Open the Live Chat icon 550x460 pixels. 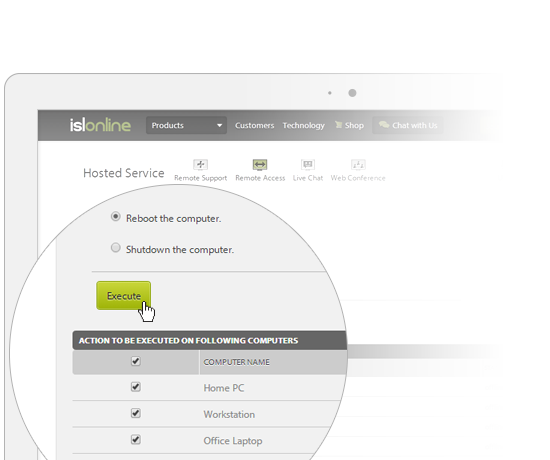click(x=308, y=165)
